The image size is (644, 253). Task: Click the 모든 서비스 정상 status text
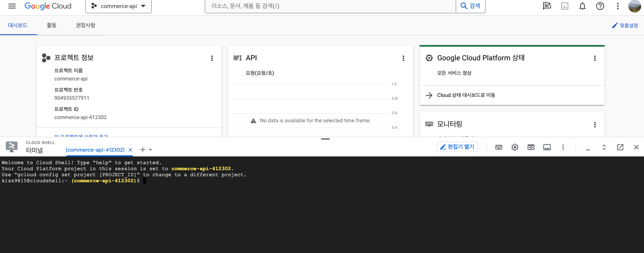(454, 73)
